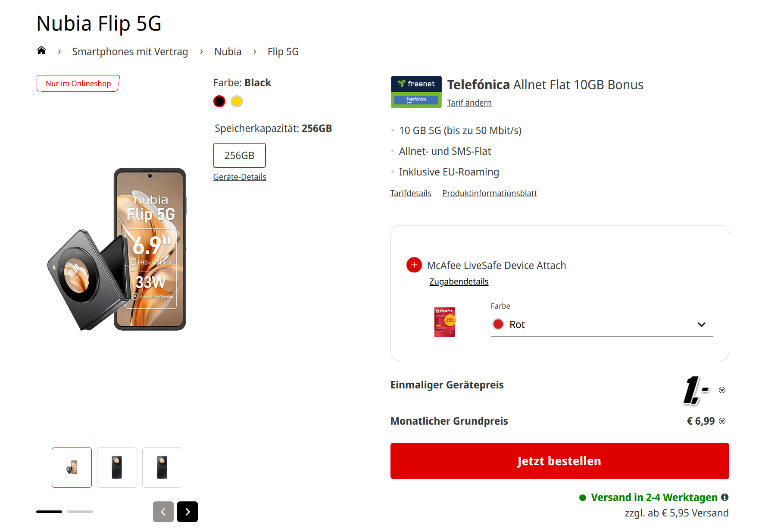This screenshot has width=762, height=532.
Task: Open the Smartphones mit Vertrag breadcrumb
Action: pos(130,52)
